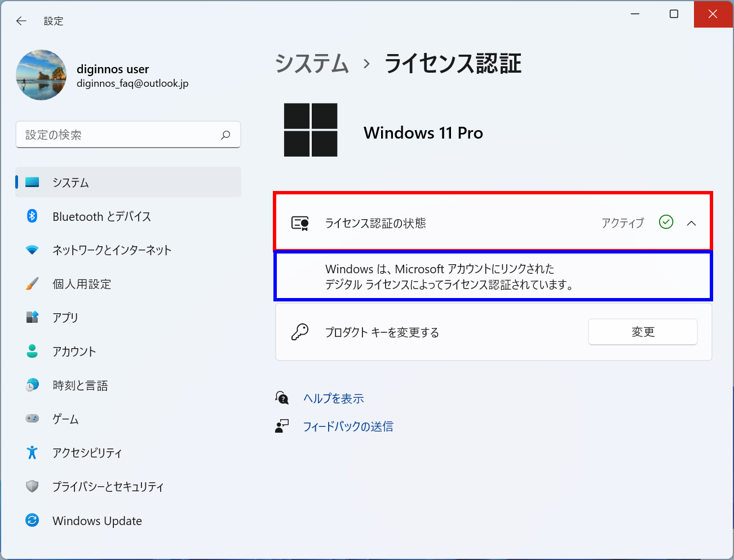Image resolution: width=734 pixels, height=560 pixels.
Task: Click the help headset icon
Action: (x=282, y=398)
